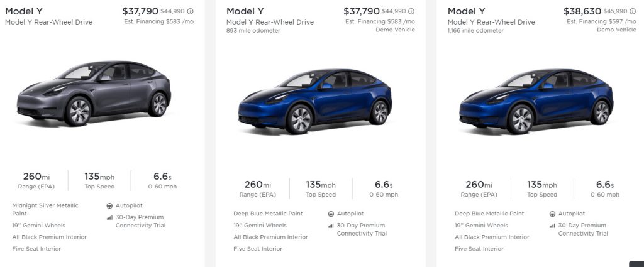
Task: Click the info icon next to the $45,990 strikethrough price
Action: pos(633,11)
